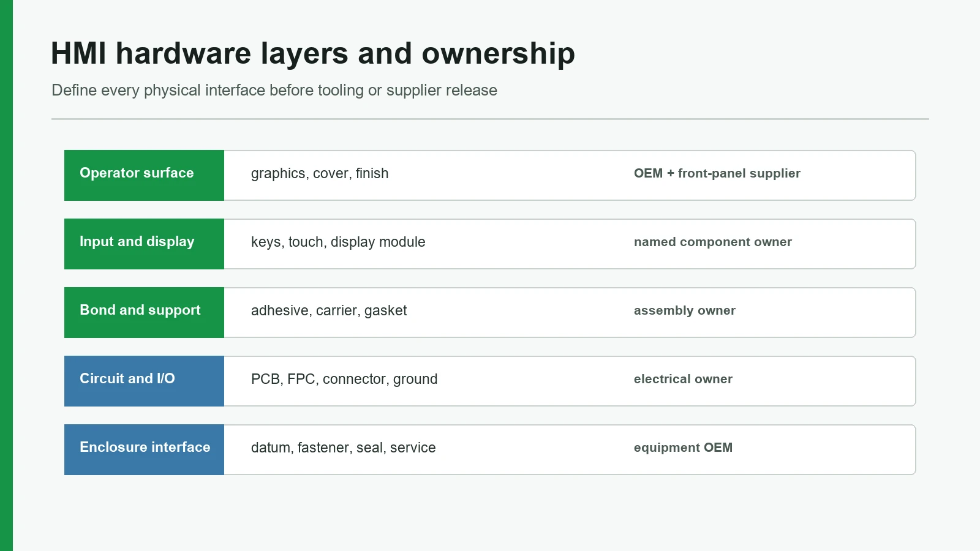Viewport: 980px width, 551px height.
Task: Click 'electrical owner' text
Action: tap(683, 379)
